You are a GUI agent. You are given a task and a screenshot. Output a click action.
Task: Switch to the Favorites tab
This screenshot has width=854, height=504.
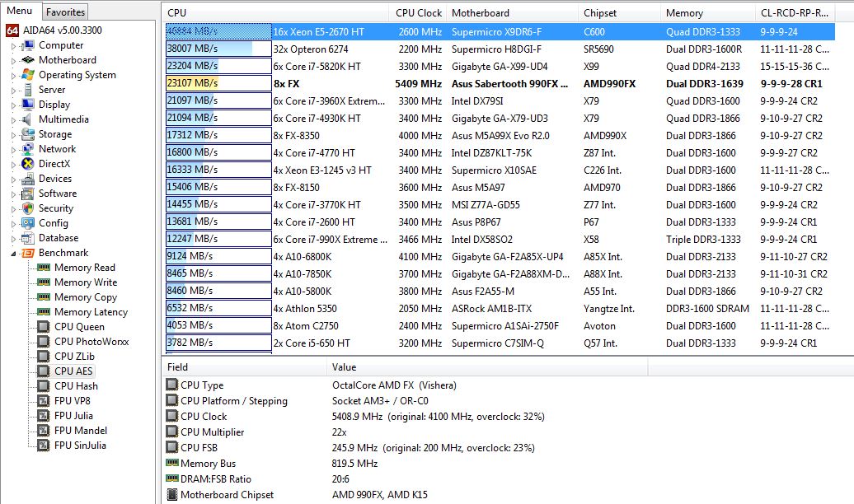(65, 12)
